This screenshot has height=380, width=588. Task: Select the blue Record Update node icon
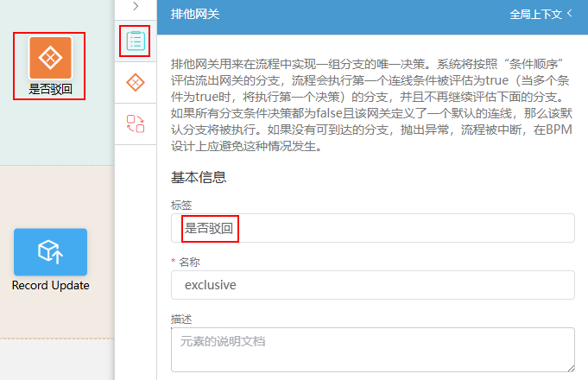click(x=50, y=251)
